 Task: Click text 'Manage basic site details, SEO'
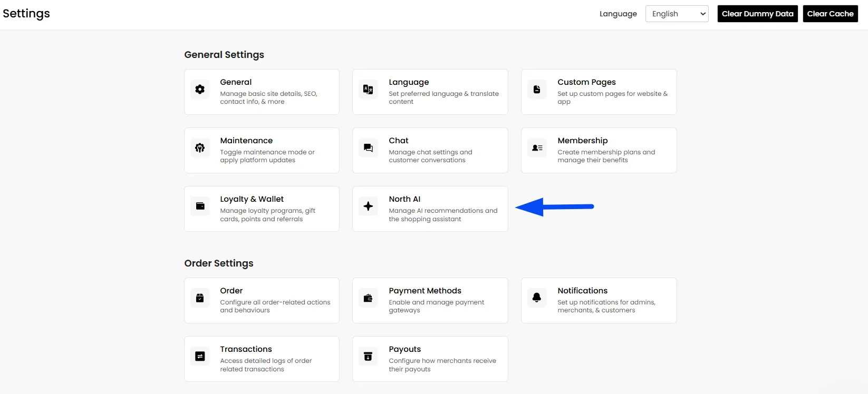click(268, 94)
